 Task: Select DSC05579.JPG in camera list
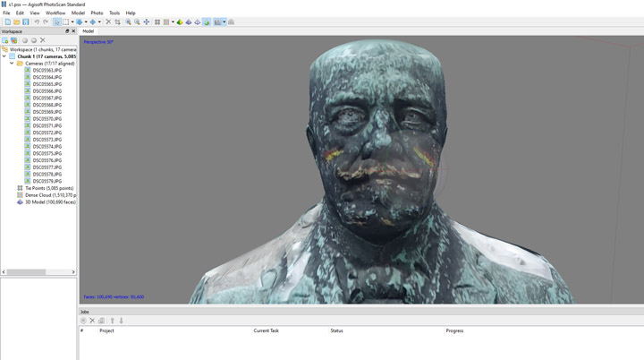pos(47,181)
